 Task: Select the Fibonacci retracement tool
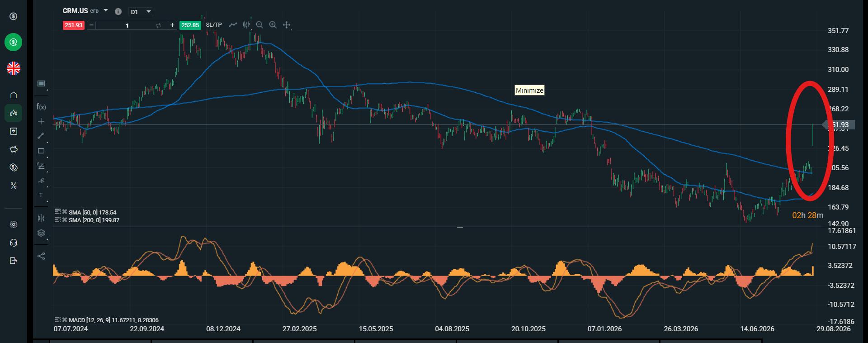(41, 166)
